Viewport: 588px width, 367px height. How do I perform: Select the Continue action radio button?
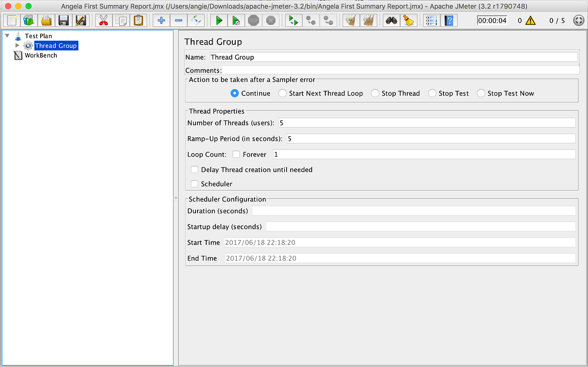click(x=235, y=93)
